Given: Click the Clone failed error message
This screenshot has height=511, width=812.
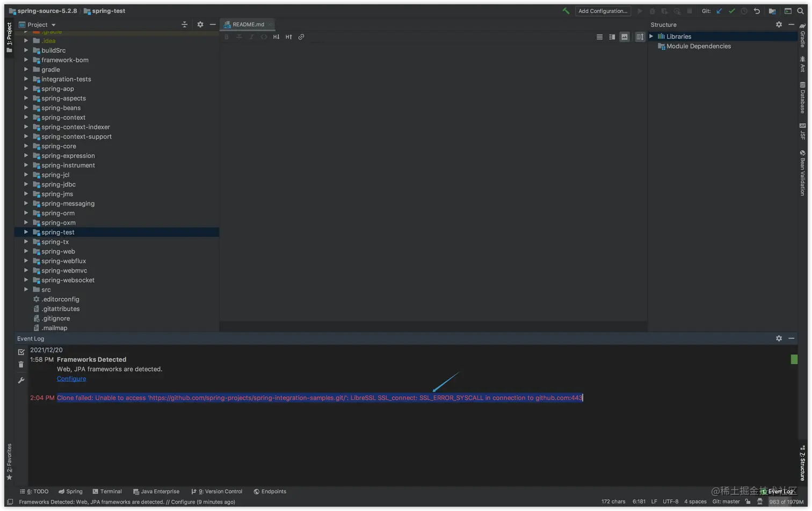Looking at the screenshot, I should (x=320, y=398).
